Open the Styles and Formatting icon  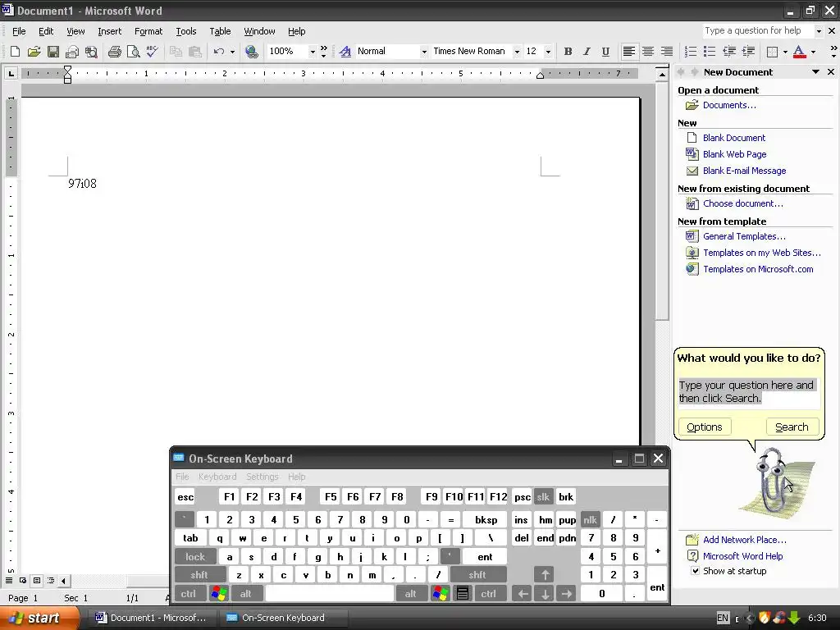click(345, 52)
